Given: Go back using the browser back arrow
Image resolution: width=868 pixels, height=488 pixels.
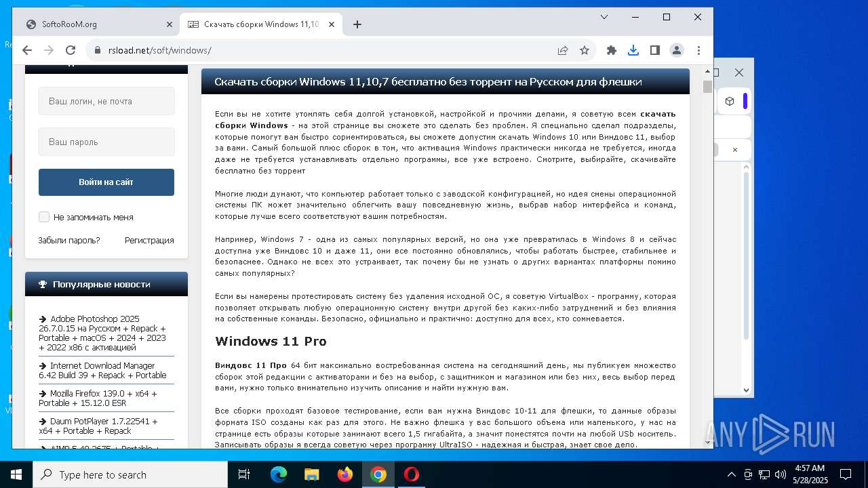Looking at the screenshot, I should coord(27,50).
